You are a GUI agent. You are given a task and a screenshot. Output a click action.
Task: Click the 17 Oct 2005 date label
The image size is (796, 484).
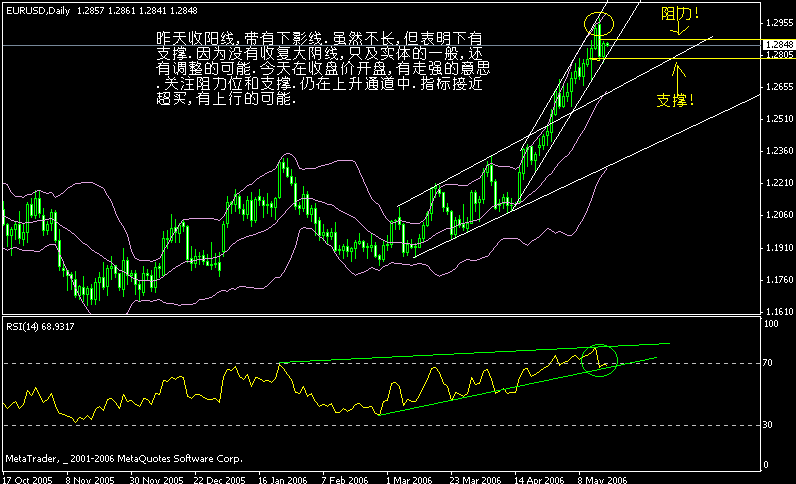26,478
